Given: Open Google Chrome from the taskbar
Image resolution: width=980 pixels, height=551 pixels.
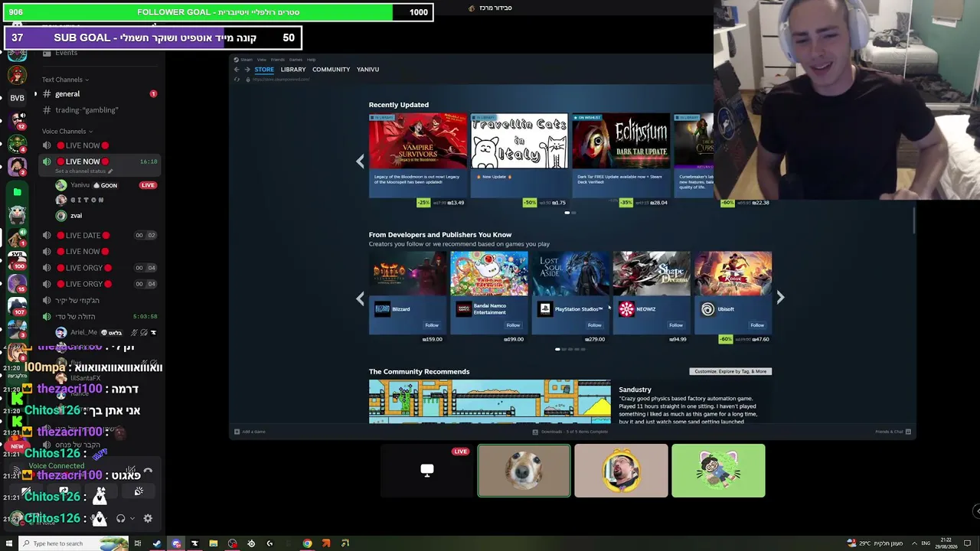Looking at the screenshot, I should [x=307, y=543].
